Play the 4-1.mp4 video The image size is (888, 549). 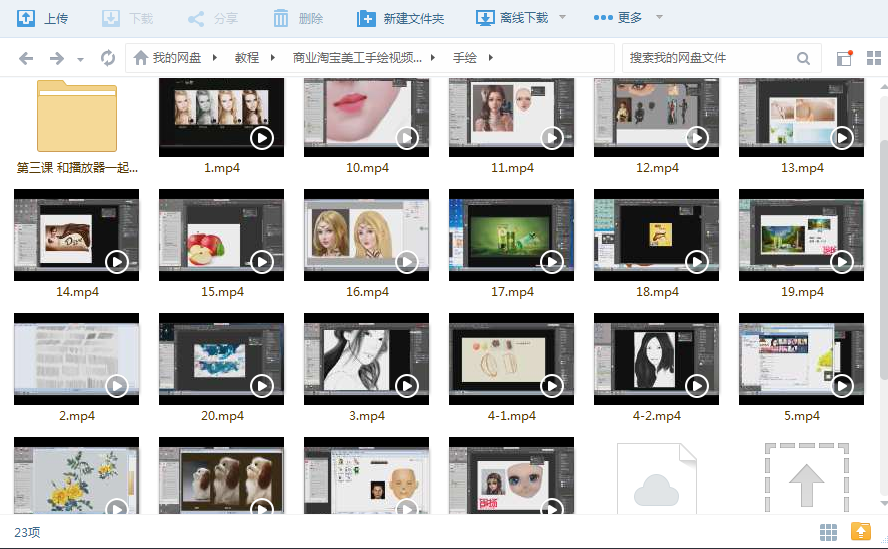tap(552, 386)
